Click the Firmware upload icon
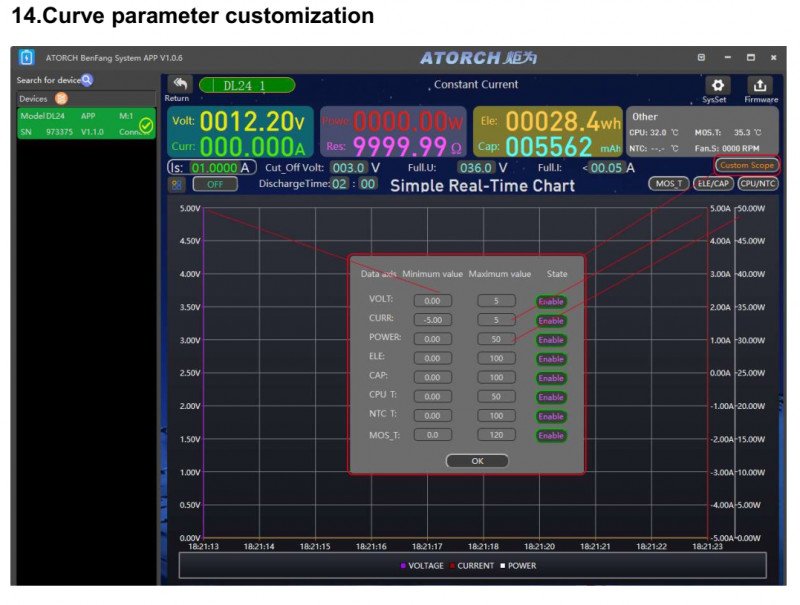Screen dimensions: 800x605 (x=761, y=86)
